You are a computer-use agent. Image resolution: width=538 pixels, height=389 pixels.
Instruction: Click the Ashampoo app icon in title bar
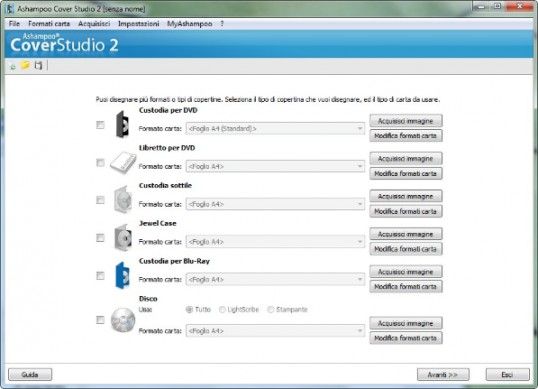tap(10, 9)
